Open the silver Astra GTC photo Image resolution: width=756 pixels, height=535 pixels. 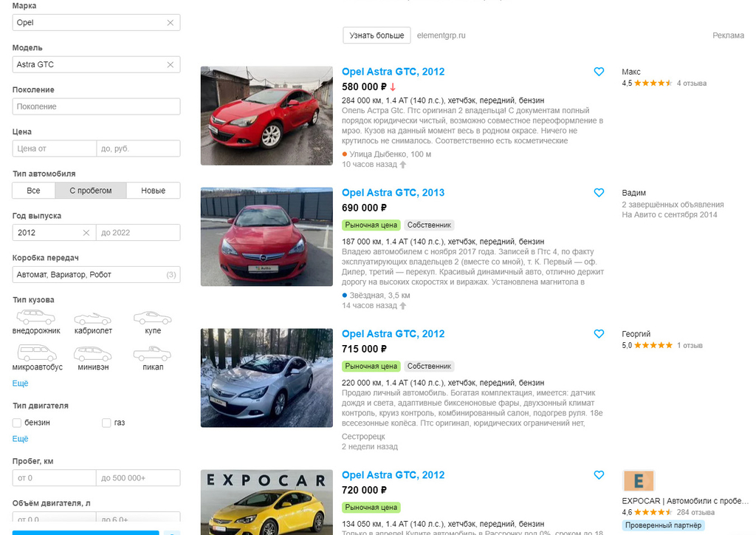tap(267, 378)
